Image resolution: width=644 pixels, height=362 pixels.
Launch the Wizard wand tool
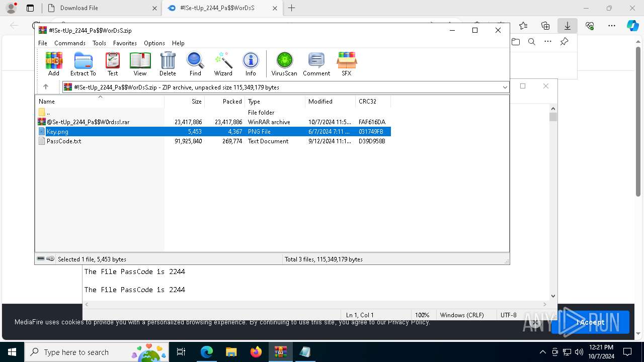[x=223, y=64]
